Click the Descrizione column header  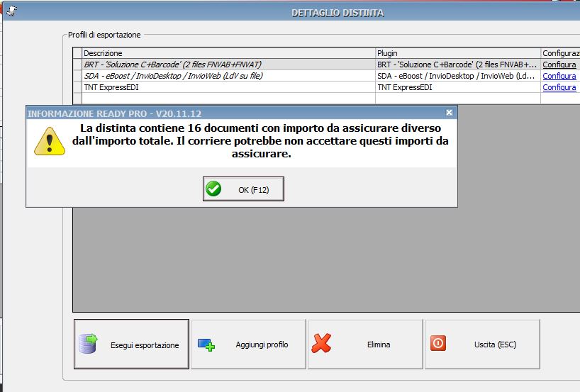tap(228, 53)
